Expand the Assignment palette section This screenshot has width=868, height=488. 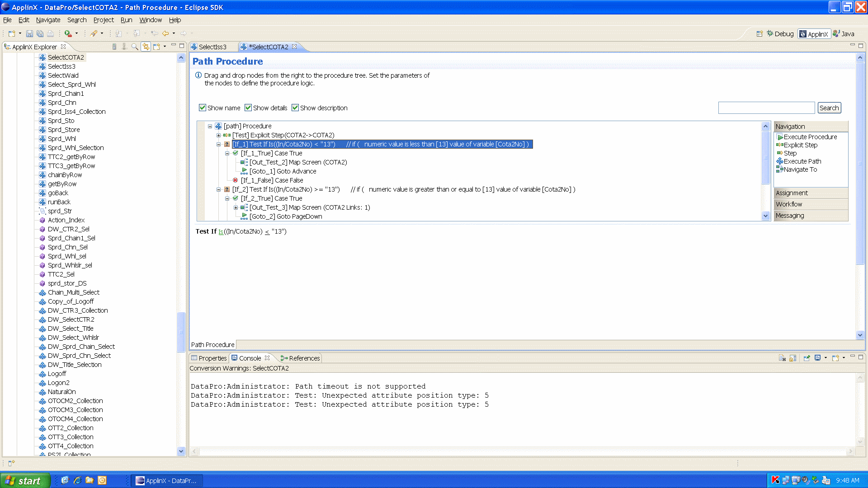point(811,193)
